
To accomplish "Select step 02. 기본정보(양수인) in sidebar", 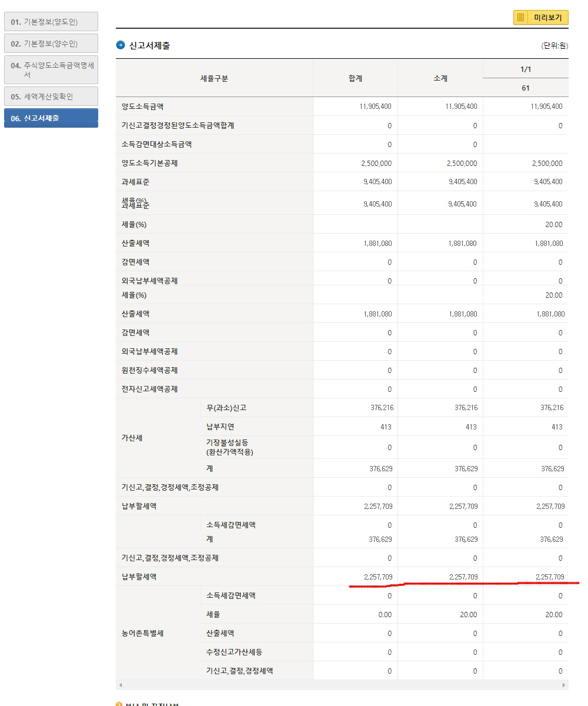I will [51, 43].
